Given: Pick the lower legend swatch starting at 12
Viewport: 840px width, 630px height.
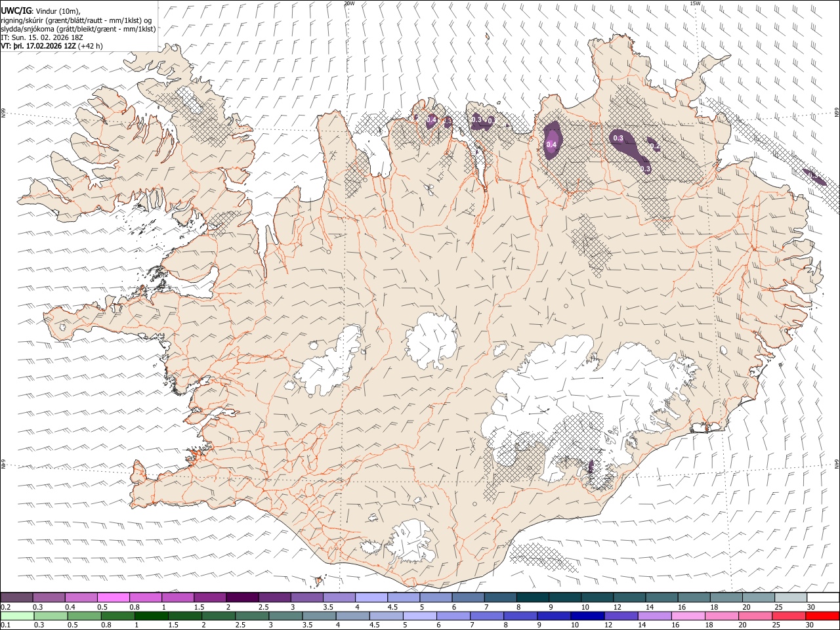Looking at the screenshot, I should tap(620, 616).
